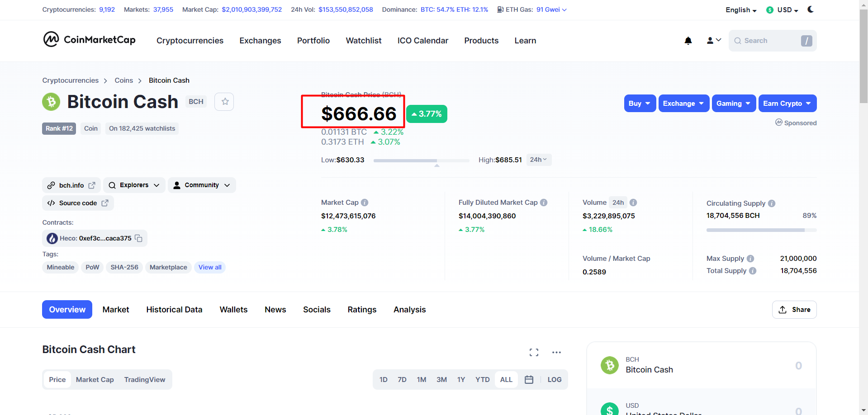Click the ETH Gas pump icon

pos(500,9)
